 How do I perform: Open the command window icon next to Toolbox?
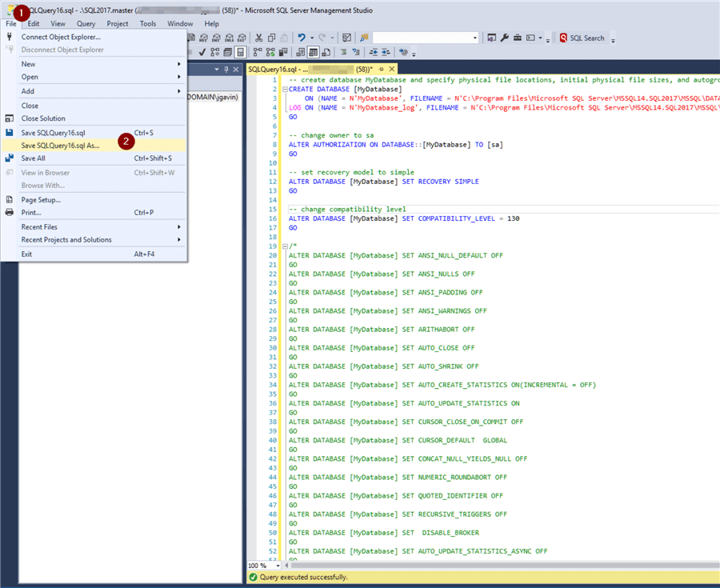pyautogui.click(x=530, y=38)
